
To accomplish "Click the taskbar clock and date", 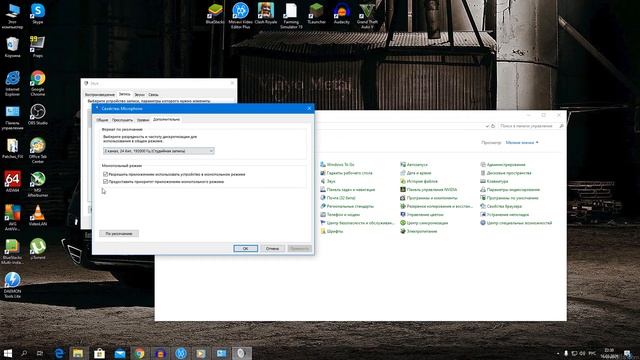I will click(x=609, y=353).
